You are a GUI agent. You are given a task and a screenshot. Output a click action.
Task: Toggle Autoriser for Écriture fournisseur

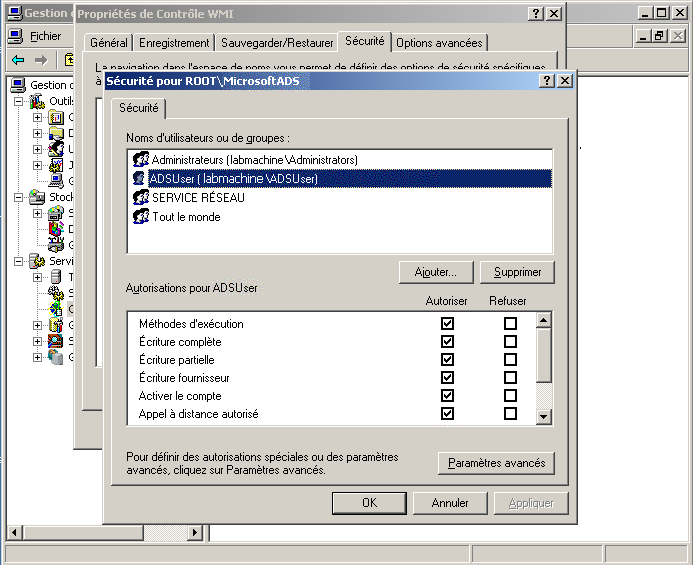click(x=447, y=378)
